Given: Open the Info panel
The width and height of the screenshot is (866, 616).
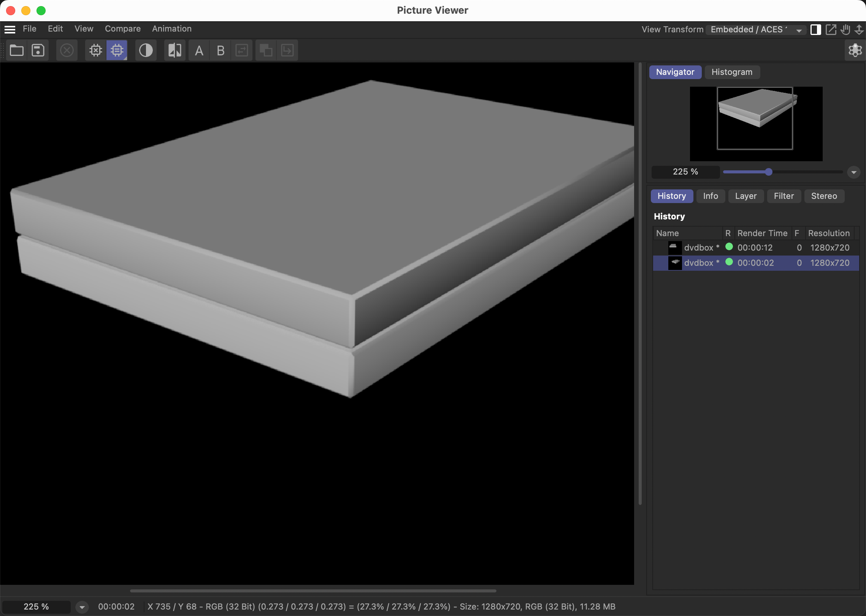Looking at the screenshot, I should [711, 196].
